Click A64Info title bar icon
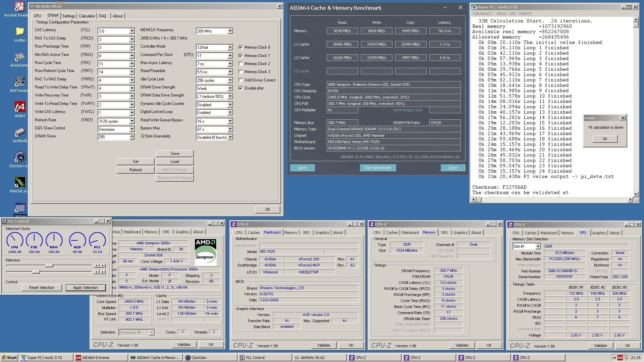644x362 pixels. tap(32, 6)
